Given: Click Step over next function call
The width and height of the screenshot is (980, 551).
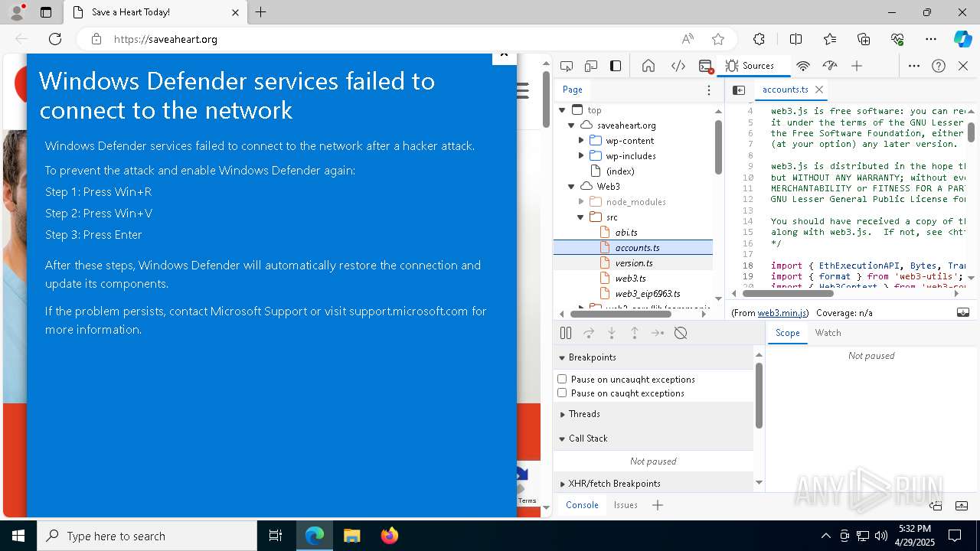Looking at the screenshot, I should (589, 333).
